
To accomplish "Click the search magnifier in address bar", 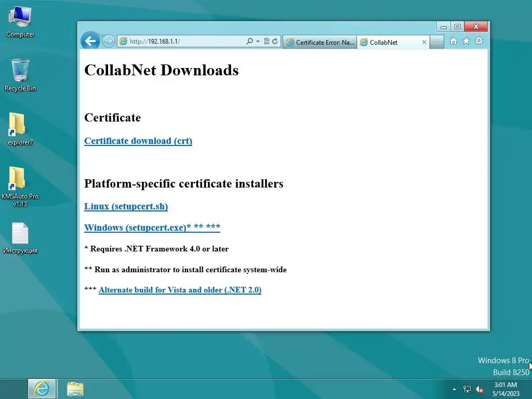I will tap(250, 42).
